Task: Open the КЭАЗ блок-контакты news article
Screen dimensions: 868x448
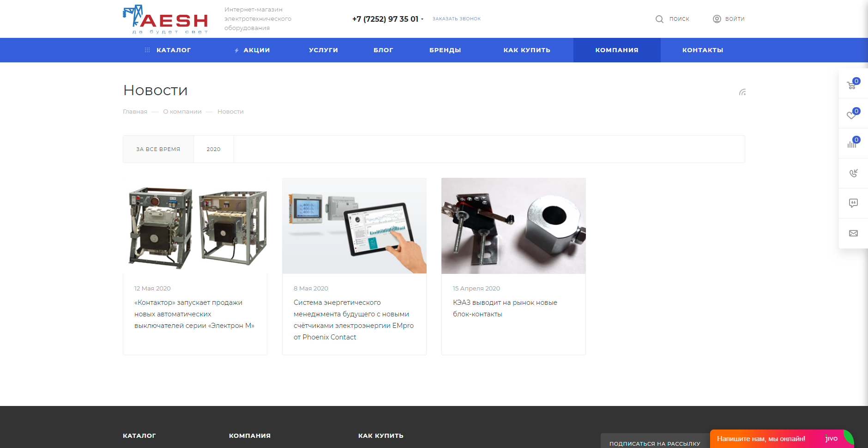Action: point(505,308)
